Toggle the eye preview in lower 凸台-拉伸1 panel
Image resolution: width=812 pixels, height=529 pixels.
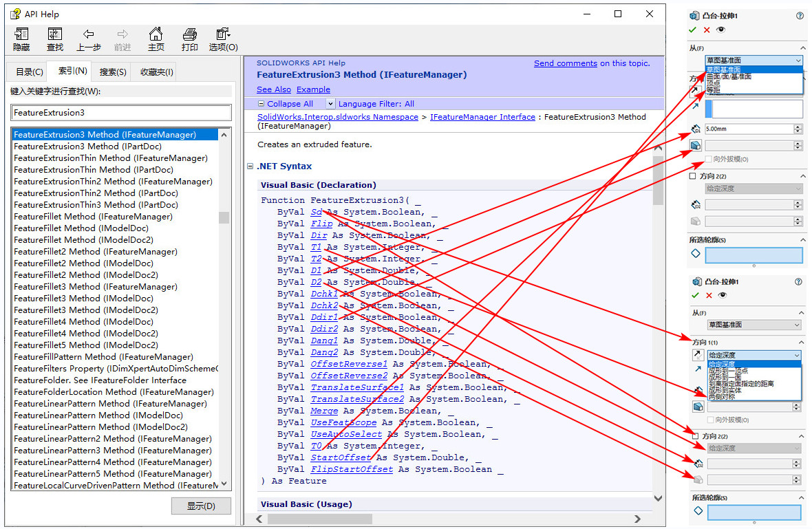[x=723, y=296]
